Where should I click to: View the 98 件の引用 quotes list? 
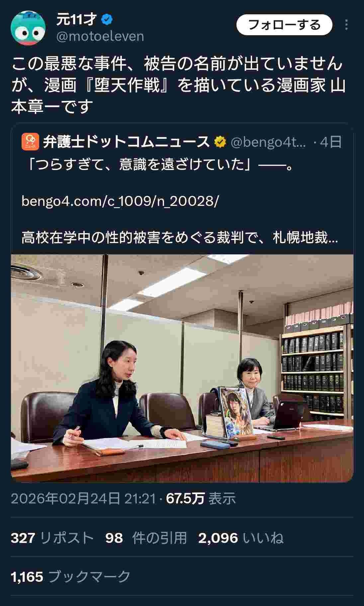(x=146, y=538)
